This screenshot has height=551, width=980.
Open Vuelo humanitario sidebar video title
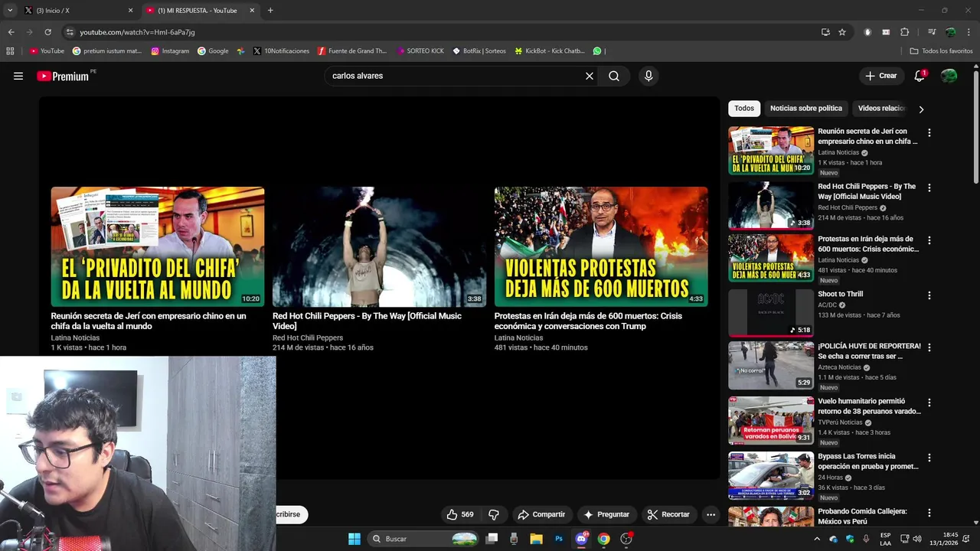coord(869,406)
